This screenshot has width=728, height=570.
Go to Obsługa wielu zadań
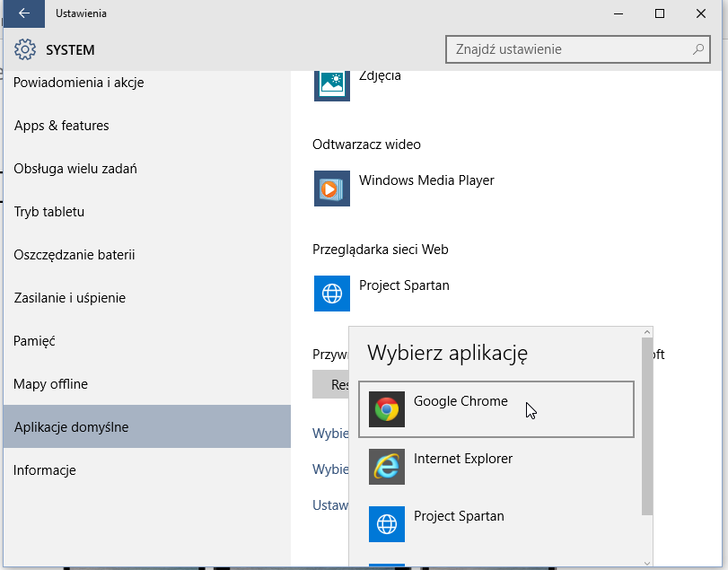(146, 169)
